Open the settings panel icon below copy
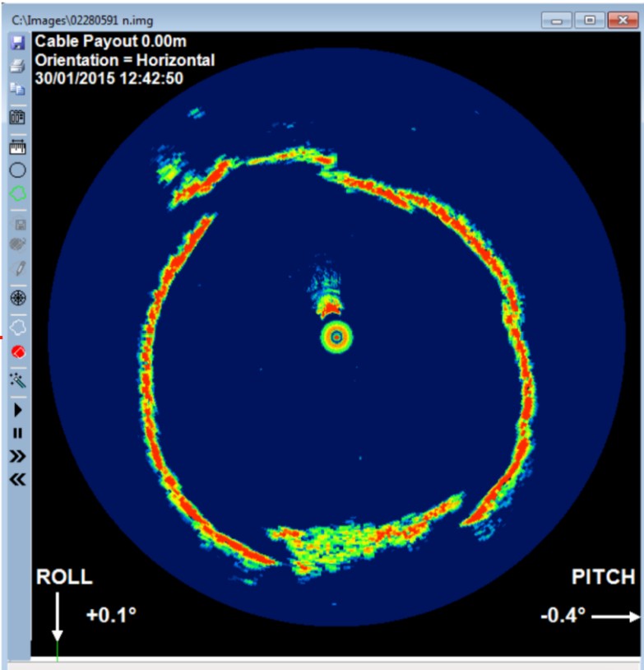 [17, 117]
